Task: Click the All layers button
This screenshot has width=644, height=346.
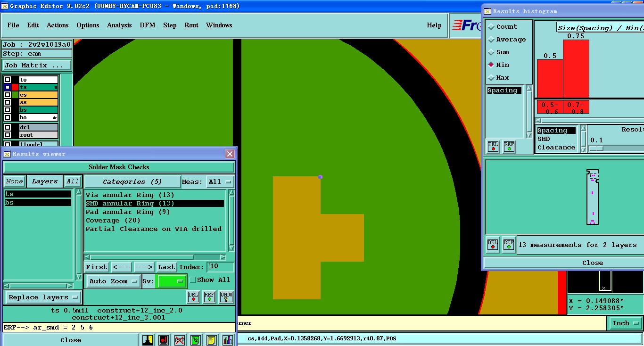Action: click(x=73, y=181)
